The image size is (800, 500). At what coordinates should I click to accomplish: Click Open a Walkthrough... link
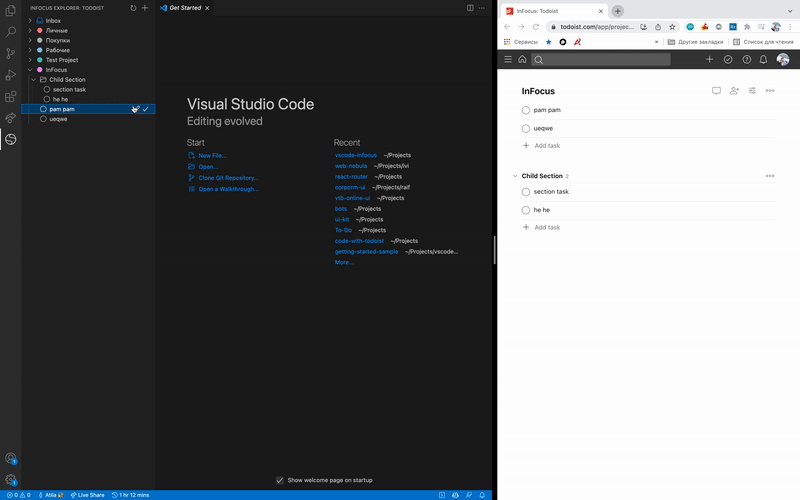[x=229, y=189]
